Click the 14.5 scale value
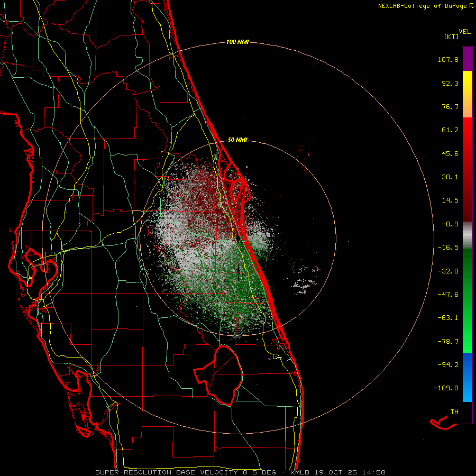 pos(450,200)
